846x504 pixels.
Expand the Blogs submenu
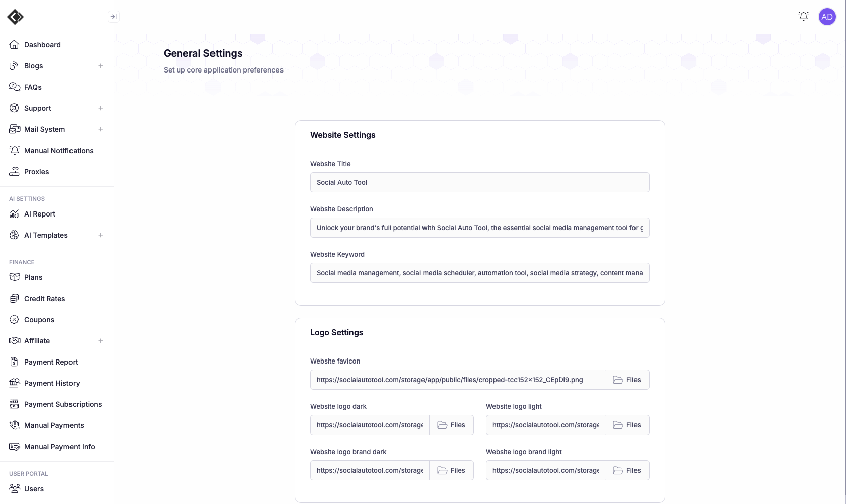click(101, 66)
